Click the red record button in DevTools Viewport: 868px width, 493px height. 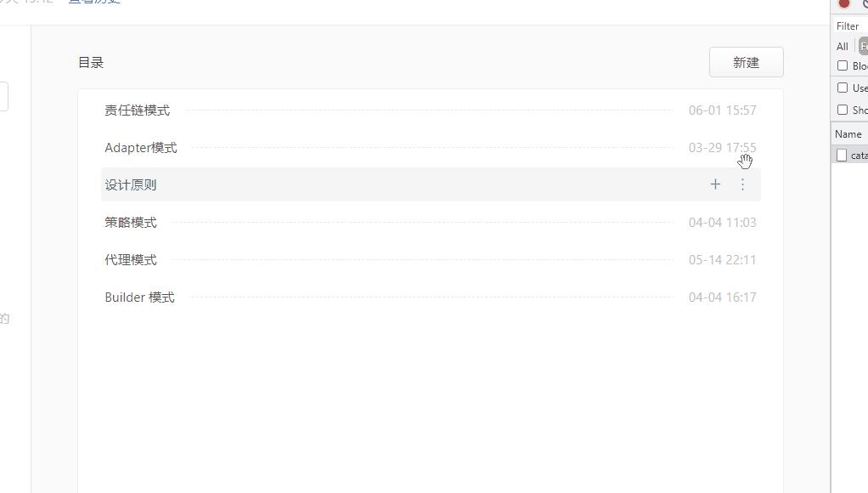(844, 3)
